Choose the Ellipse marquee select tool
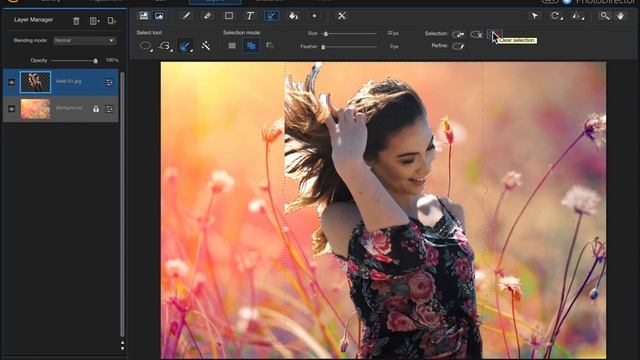The image size is (640, 360). click(146, 46)
